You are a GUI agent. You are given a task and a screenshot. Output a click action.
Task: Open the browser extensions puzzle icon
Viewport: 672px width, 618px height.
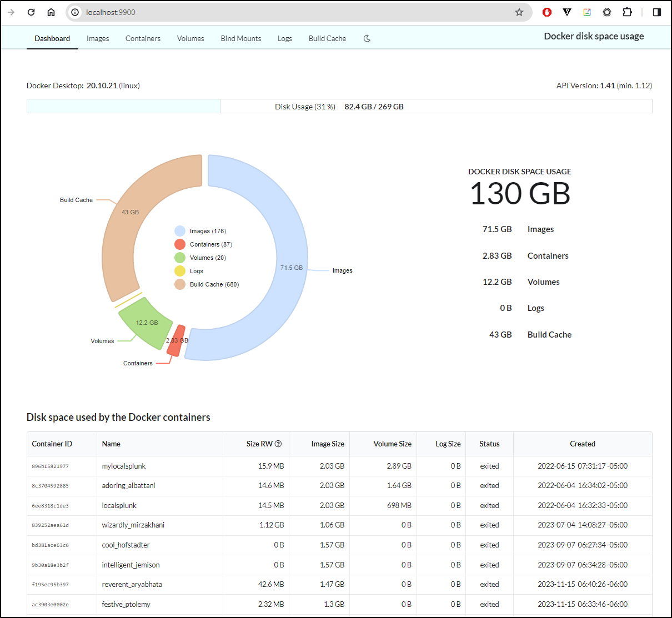click(x=627, y=12)
